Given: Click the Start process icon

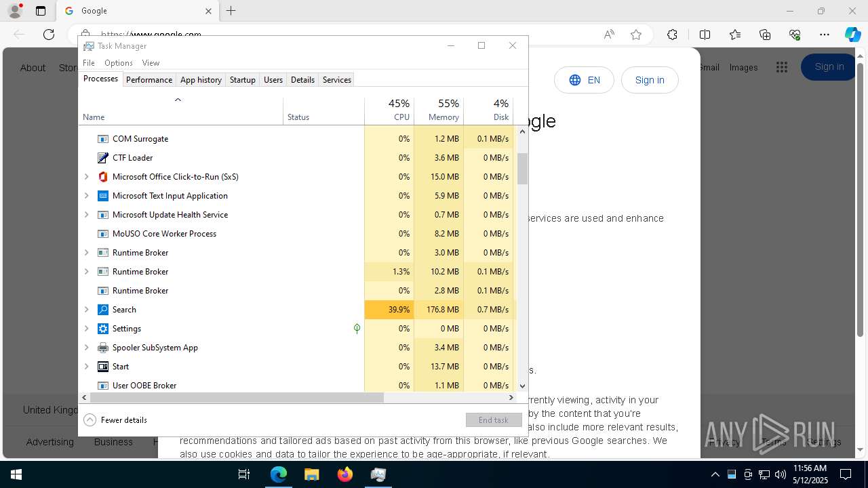Looking at the screenshot, I should coord(103,367).
